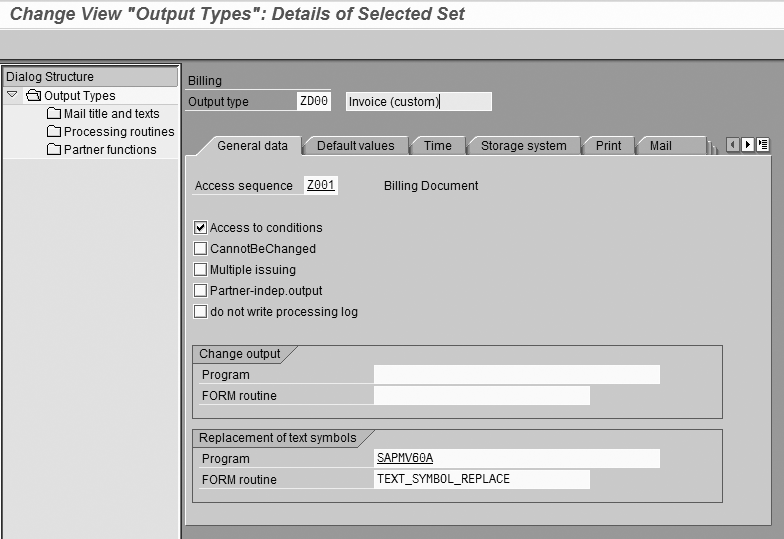Click the TEXT_SYMBOL_REPLACE FORM routine field
Screen dimensions: 784x539
[481, 480]
